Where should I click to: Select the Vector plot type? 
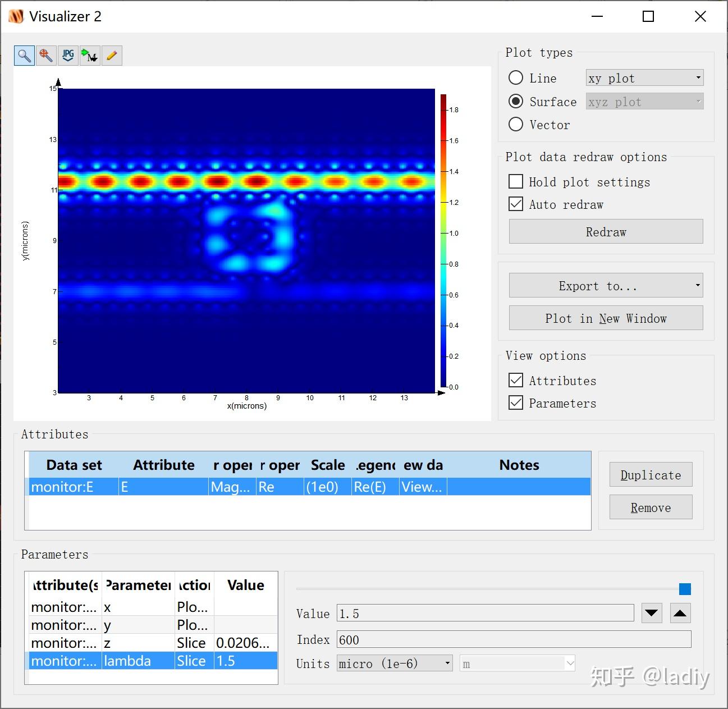pos(515,124)
